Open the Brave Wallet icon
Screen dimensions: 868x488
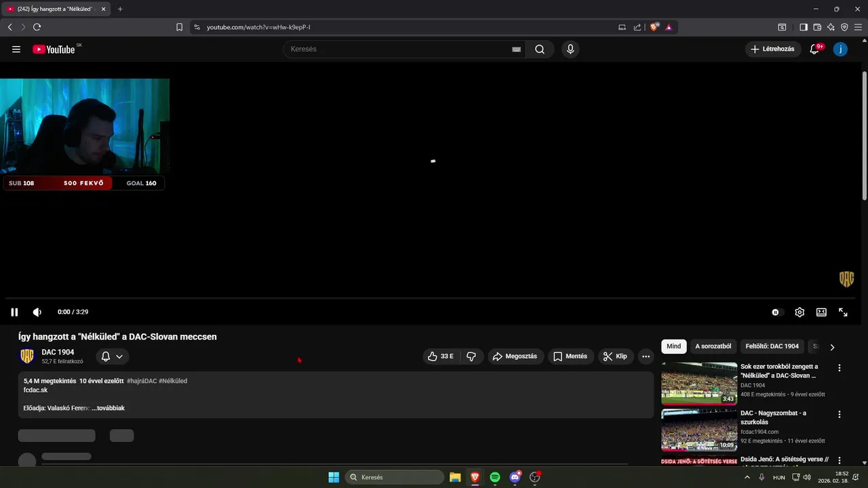coord(817,27)
